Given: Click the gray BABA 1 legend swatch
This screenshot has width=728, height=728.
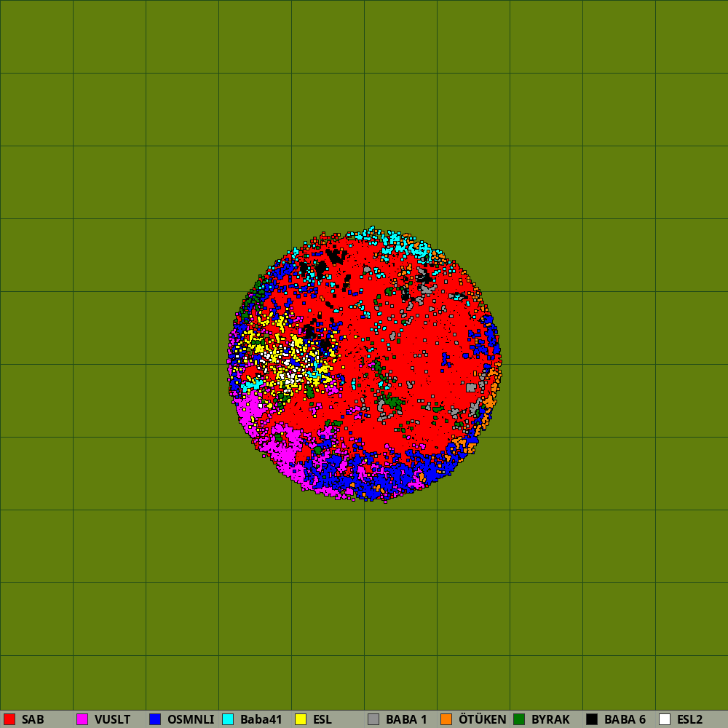Looking at the screenshot, I should tap(373, 719).
